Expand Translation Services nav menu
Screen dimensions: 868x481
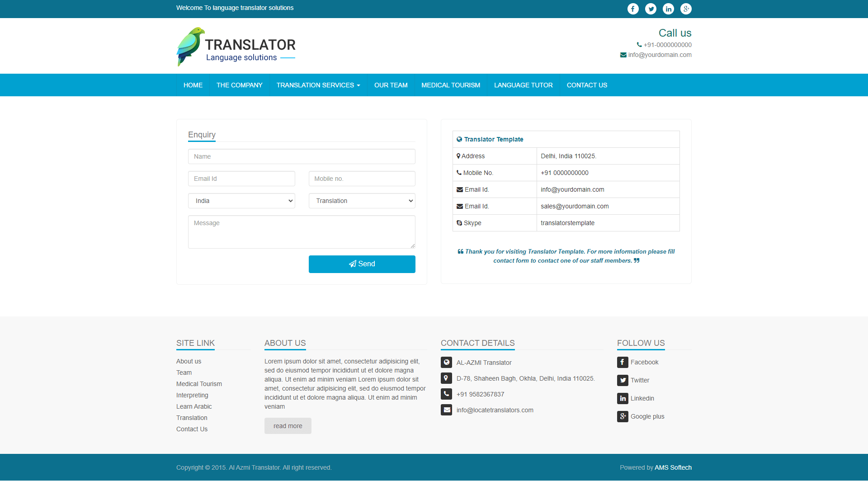(318, 85)
